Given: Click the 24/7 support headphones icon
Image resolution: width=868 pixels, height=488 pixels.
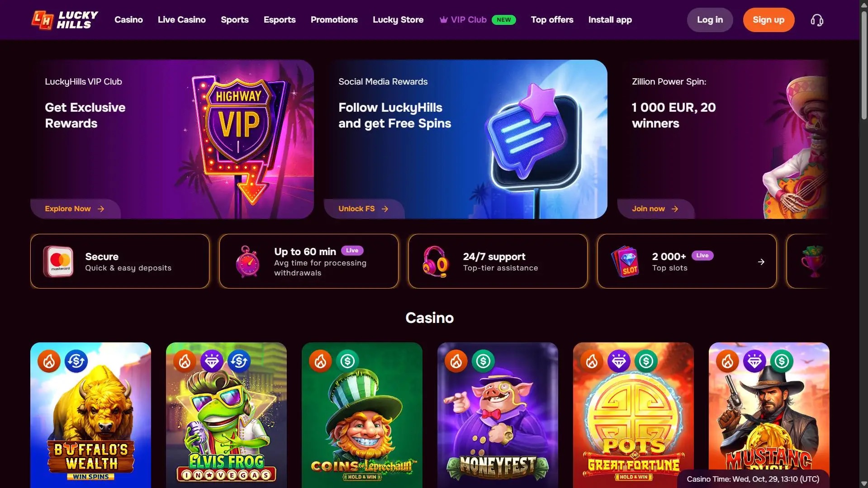Looking at the screenshot, I should 435,261.
